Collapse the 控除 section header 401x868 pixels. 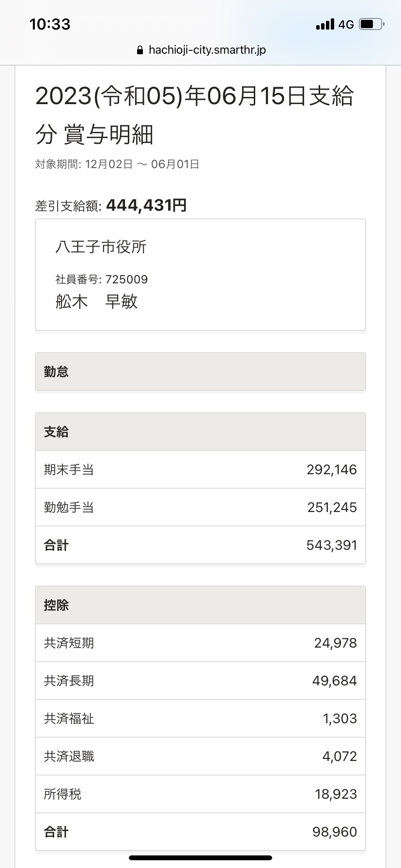200,605
